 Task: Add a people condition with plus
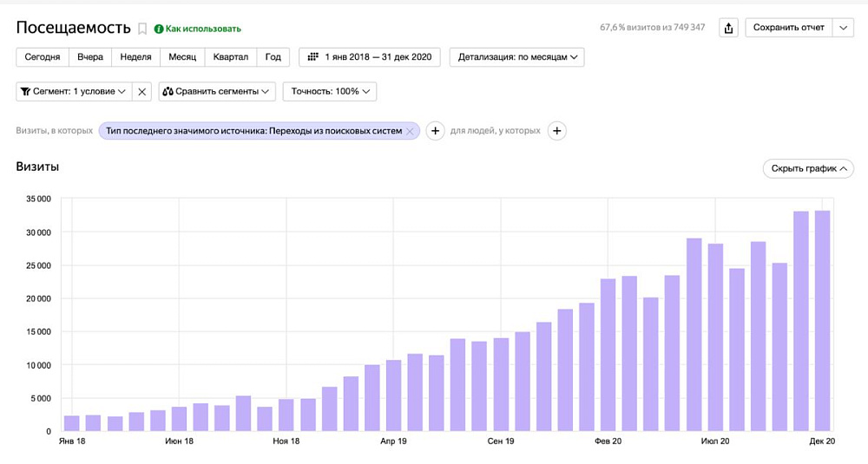(557, 131)
